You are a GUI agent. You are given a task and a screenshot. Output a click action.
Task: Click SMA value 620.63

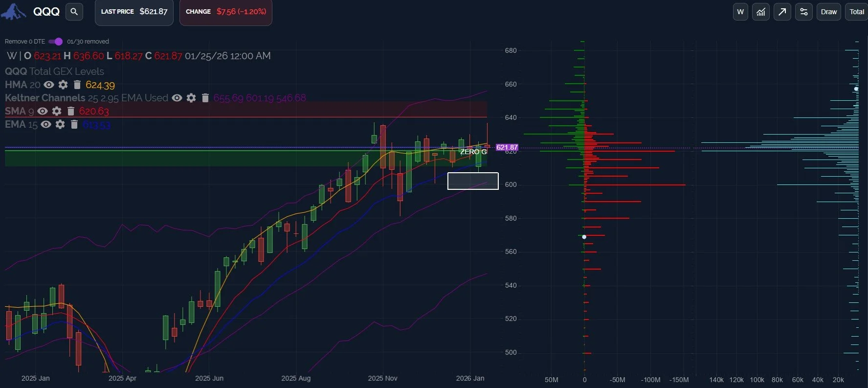pyautogui.click(x=94, y=112)
